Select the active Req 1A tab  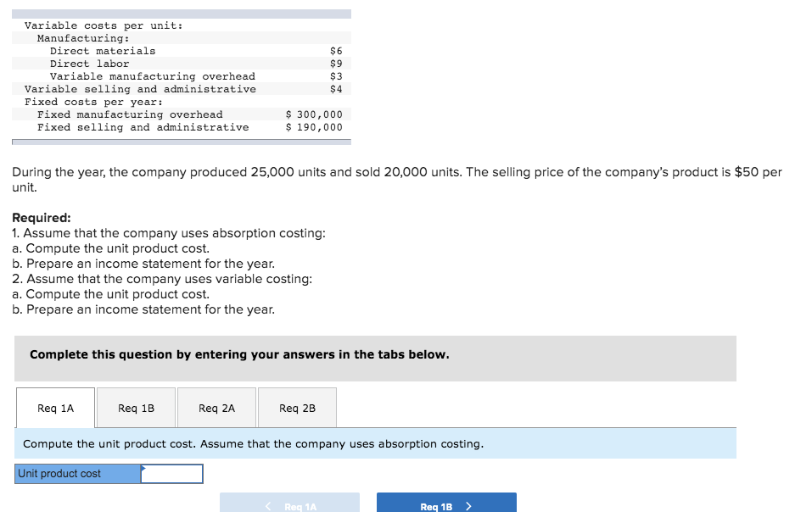point(54,407)
